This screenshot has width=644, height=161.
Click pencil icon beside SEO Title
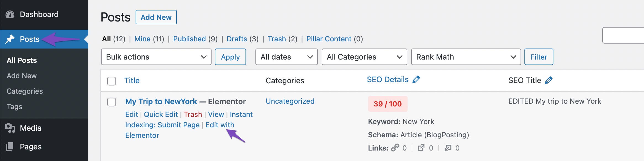coord(549,80)
